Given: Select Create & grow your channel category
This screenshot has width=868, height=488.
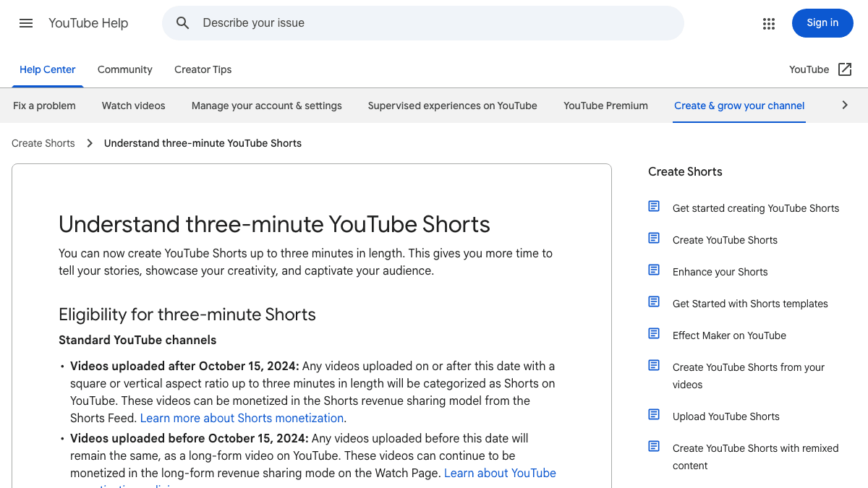Looking at the screenshot, I should tap(739, 106).
